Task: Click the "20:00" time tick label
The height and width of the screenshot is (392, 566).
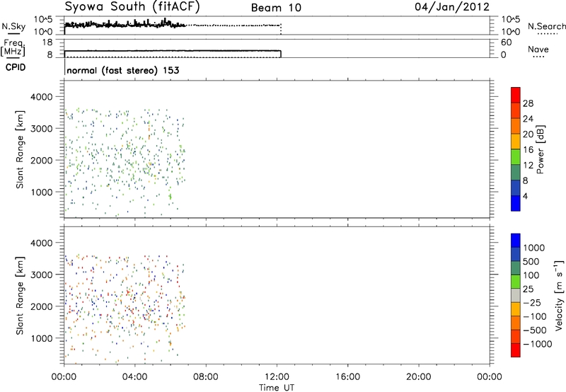Action: pyautogui.click(x=418, y=377)
